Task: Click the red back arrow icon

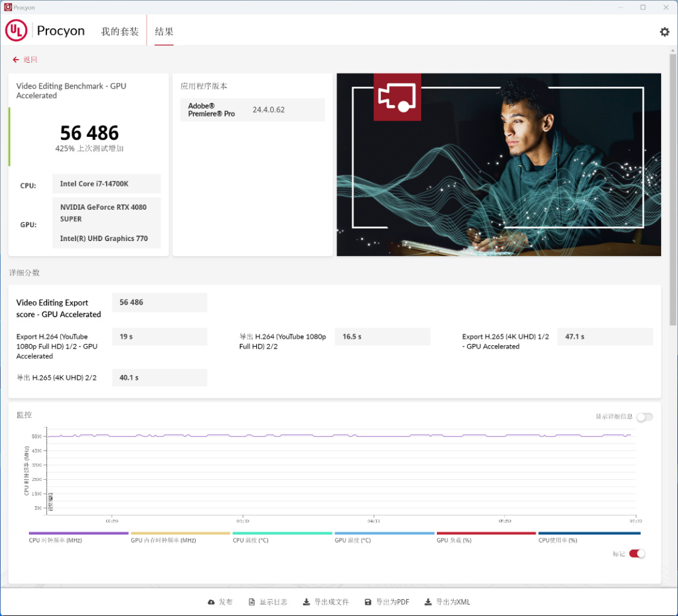Action: click(x=16, y=60)
